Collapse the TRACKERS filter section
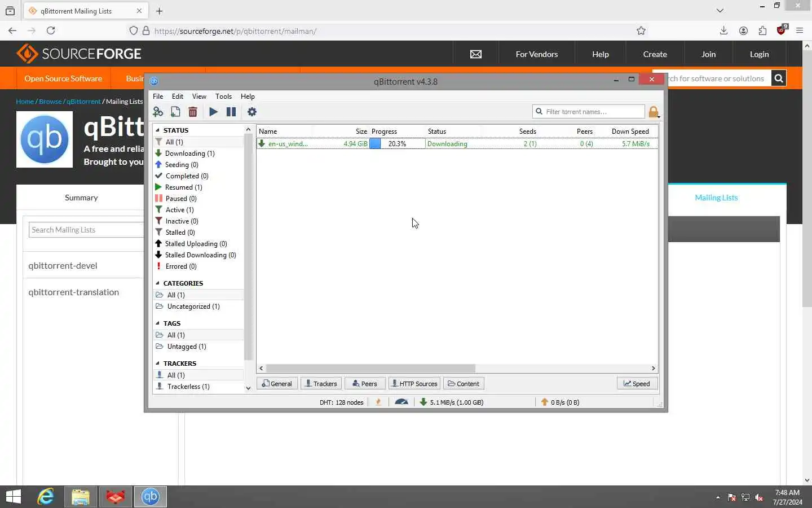This screenshot has width=812, height=508. coord(158,363)
